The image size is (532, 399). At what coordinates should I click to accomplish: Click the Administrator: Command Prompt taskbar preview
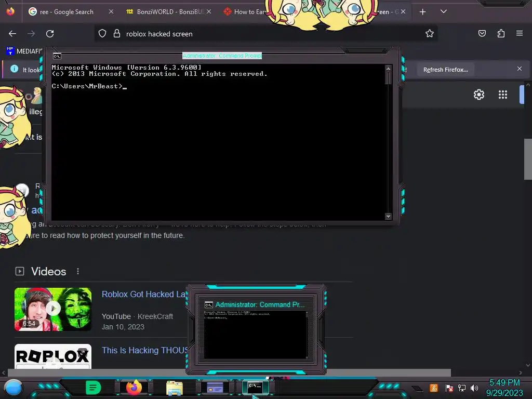pos(257,329)
